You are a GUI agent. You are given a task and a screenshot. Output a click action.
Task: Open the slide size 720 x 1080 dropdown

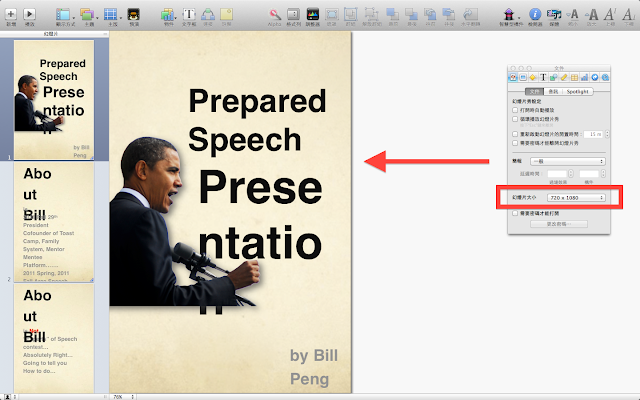[576, 198]
